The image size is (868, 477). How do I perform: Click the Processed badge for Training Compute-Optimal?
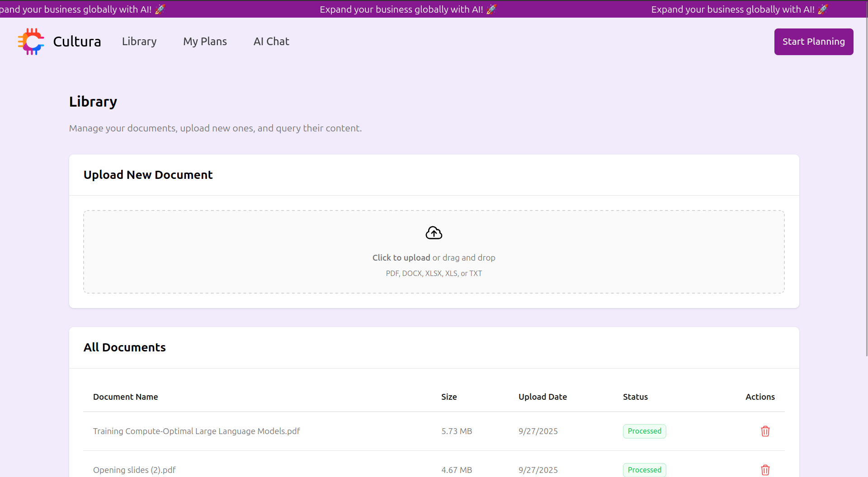(644, 431)
